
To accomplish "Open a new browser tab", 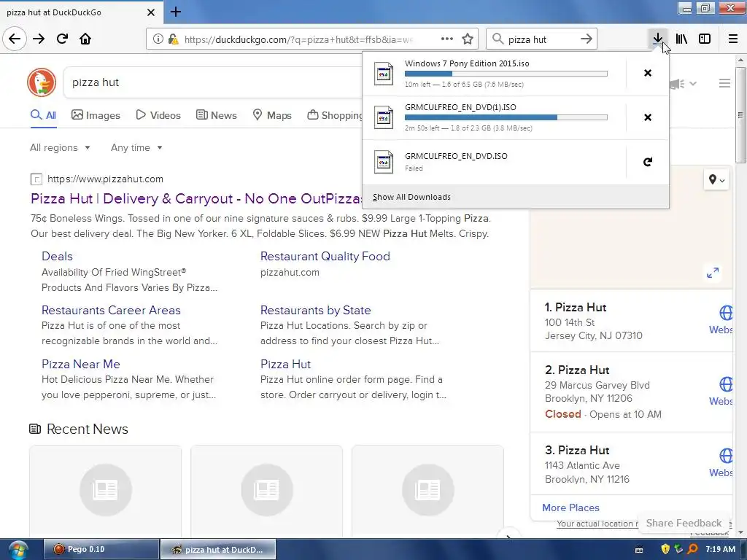I will point(175,12).
